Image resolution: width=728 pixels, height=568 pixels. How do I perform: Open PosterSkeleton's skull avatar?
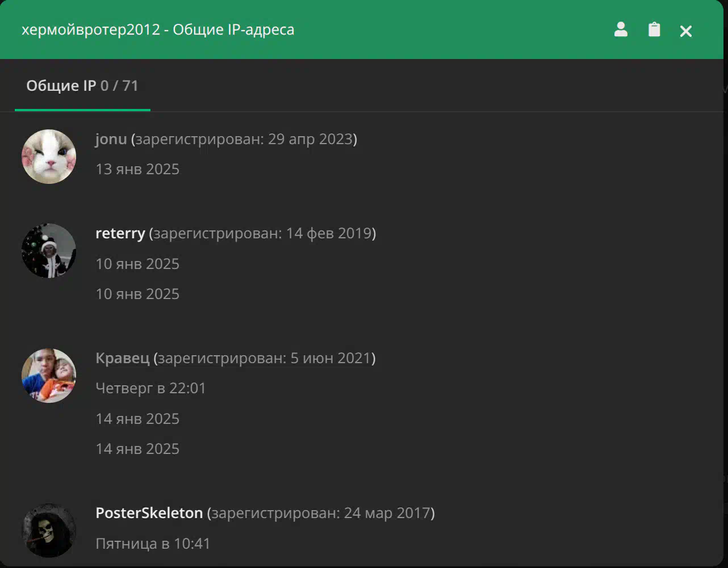pyautogui.click(x=49, y=531)
